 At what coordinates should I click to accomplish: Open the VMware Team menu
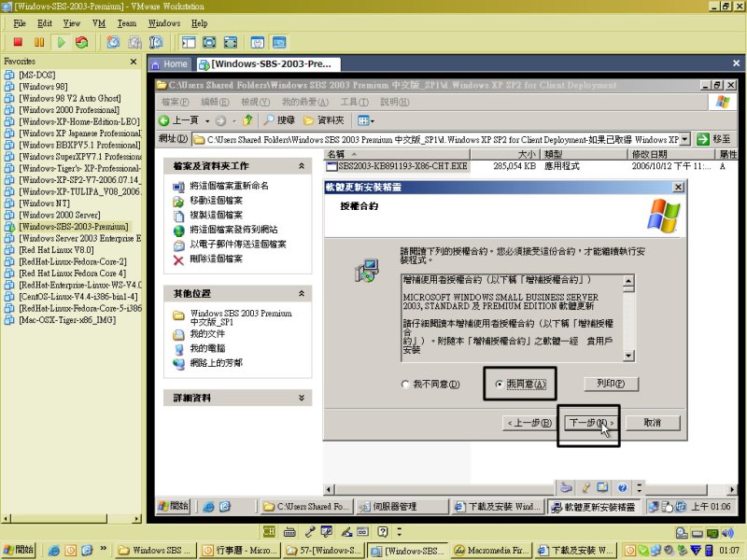click(127, 23)
